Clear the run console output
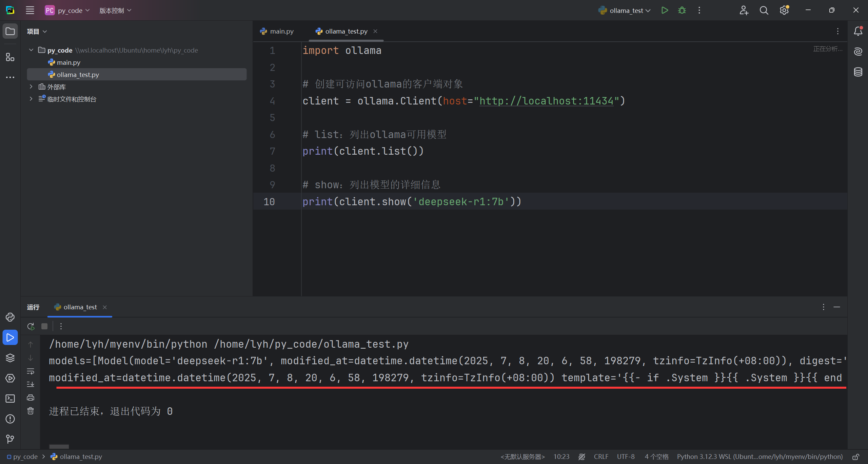This screenshot has width=868, height=464. point(31,410)
